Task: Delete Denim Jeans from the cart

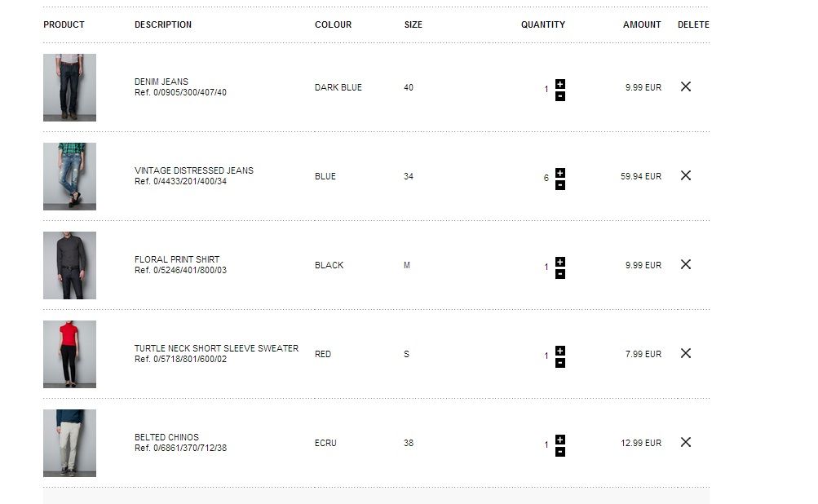Action: (686, 86)
